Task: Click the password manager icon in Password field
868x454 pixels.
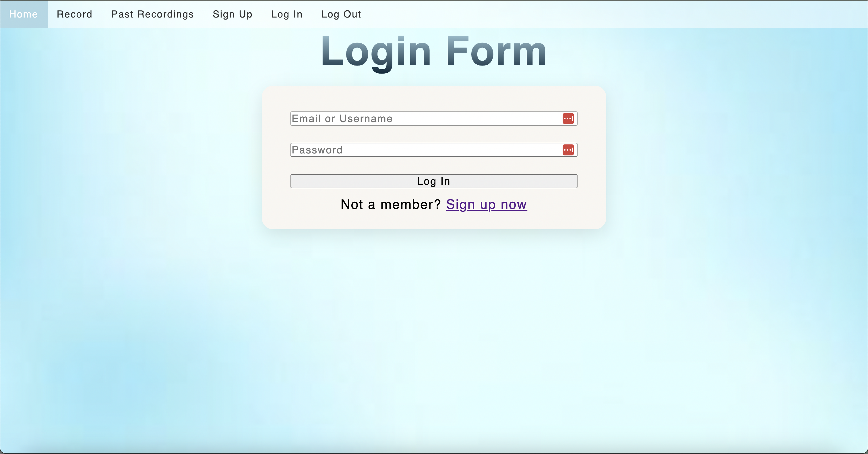Action: coord(568,150)
